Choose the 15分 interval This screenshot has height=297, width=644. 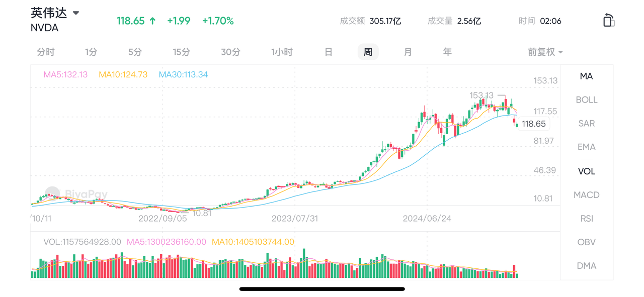click(x=182, y=52)
